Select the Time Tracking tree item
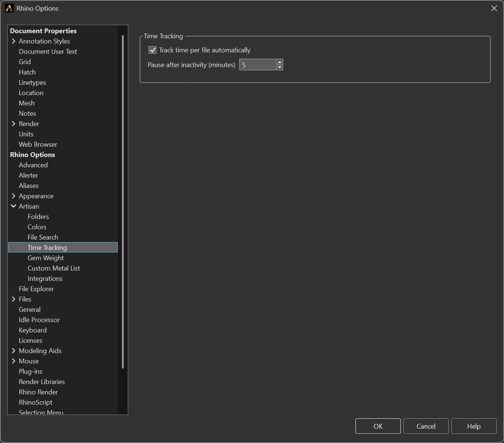The image size is (504, 443). point(63,248)
